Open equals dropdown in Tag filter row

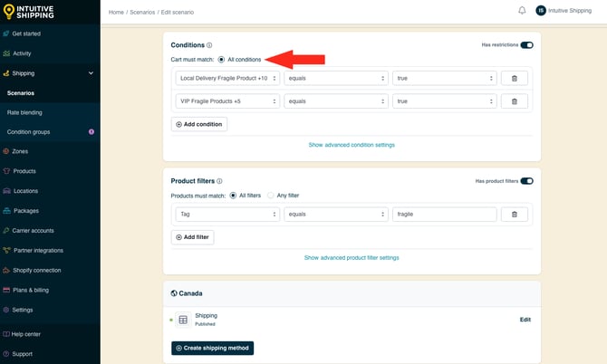click(x=335, y=215)
